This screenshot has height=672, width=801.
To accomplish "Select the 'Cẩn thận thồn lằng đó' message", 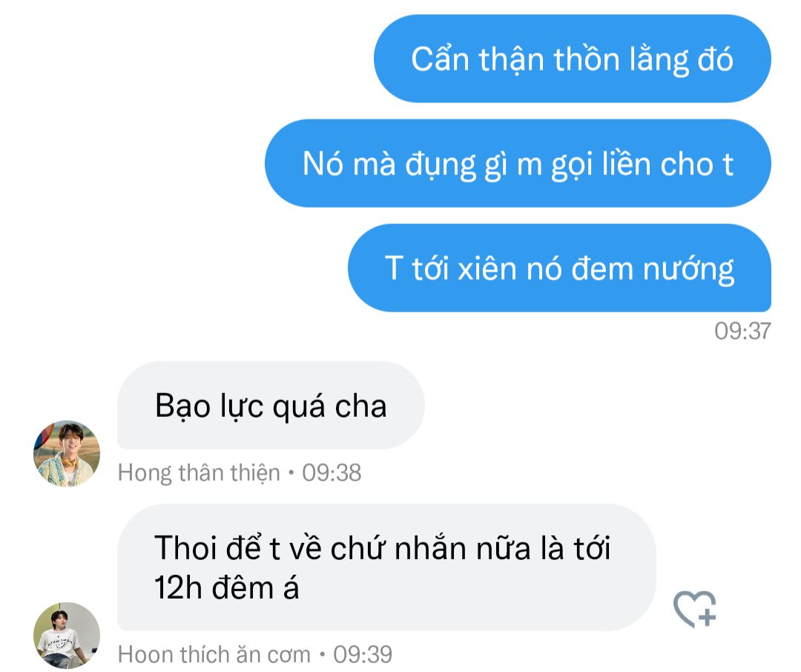I will [x=572, y=59].
